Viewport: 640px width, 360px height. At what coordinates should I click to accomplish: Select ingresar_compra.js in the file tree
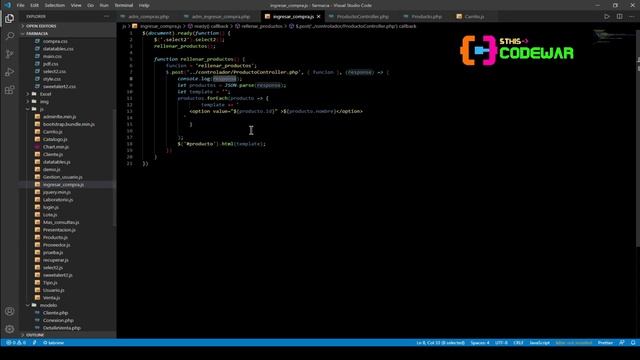point(63,184)
